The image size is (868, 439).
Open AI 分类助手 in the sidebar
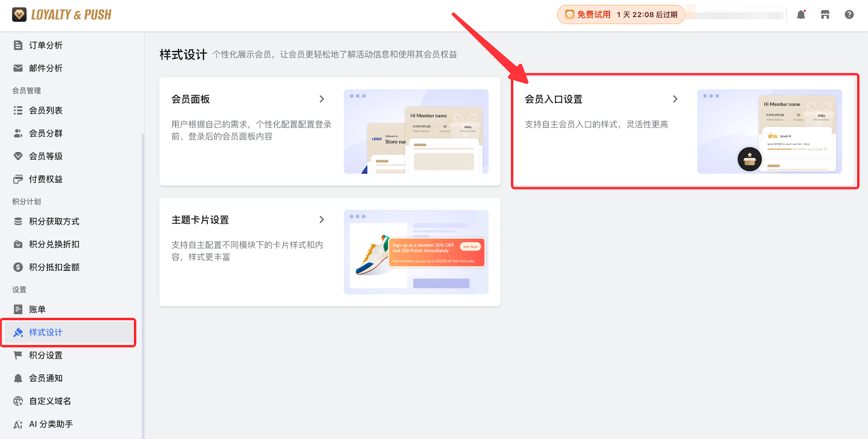[50, 424]
